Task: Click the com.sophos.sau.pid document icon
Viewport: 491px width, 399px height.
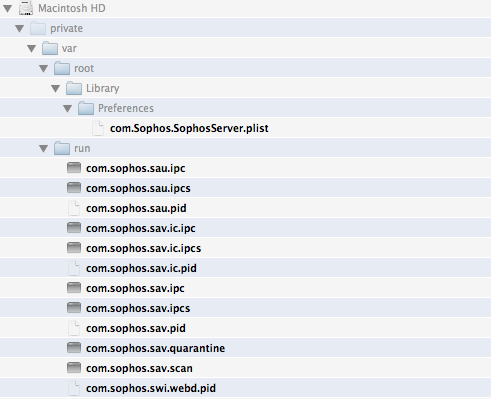Action: pos(74,208)
